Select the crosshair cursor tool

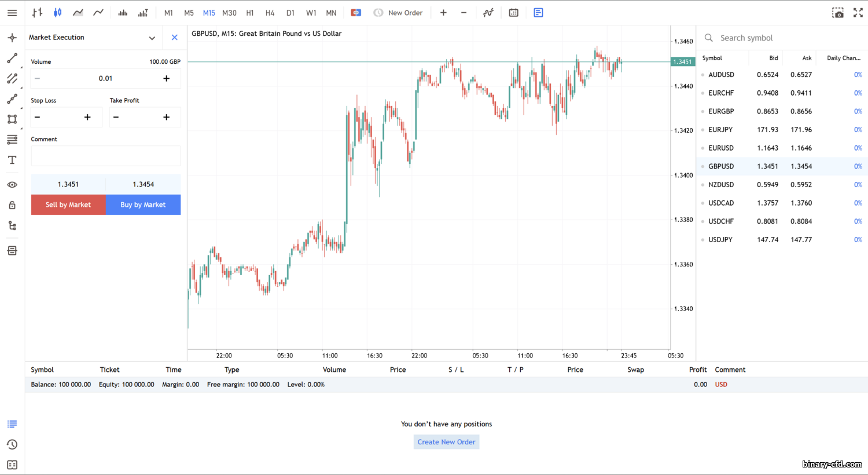pos(12,38)
